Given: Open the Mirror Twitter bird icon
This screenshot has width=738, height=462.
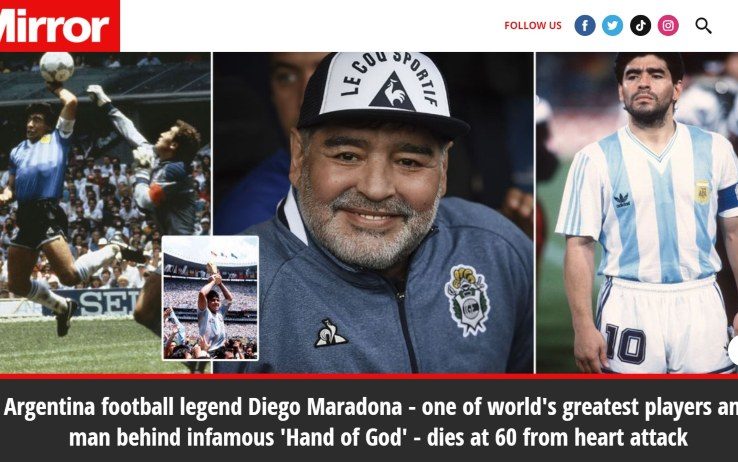Looking at the screenshot, I should coord(612,25).
